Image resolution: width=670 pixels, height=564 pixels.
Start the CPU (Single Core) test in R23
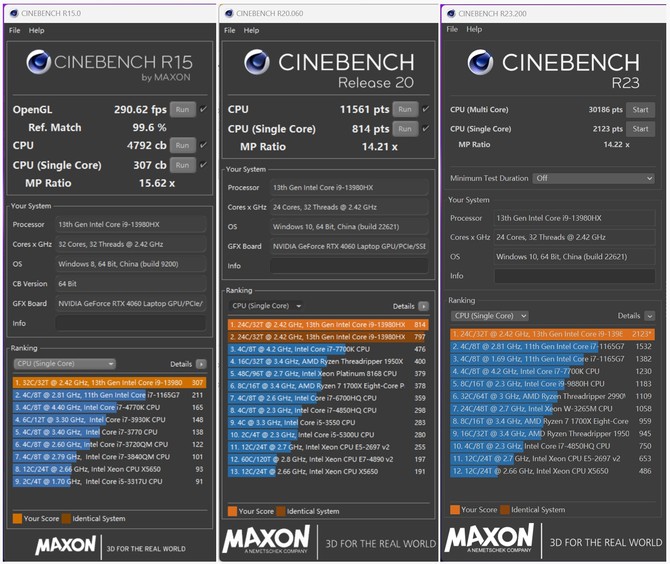[640, 129]
